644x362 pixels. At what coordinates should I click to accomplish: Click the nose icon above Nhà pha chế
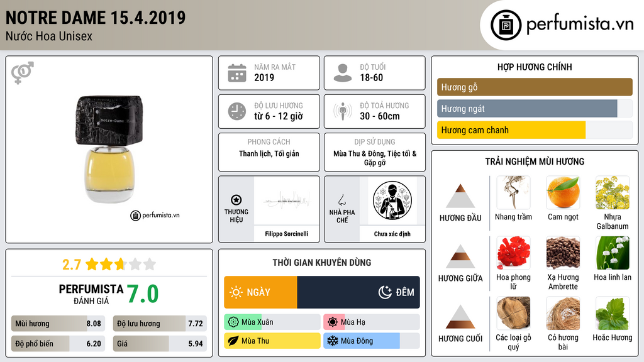[341, 200]
